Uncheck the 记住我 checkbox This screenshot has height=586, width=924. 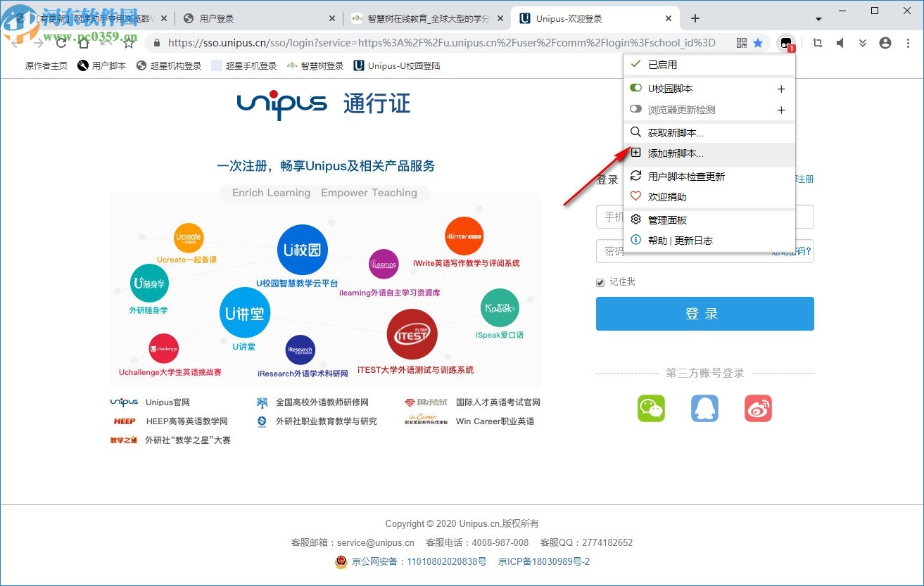click(599, 282)
